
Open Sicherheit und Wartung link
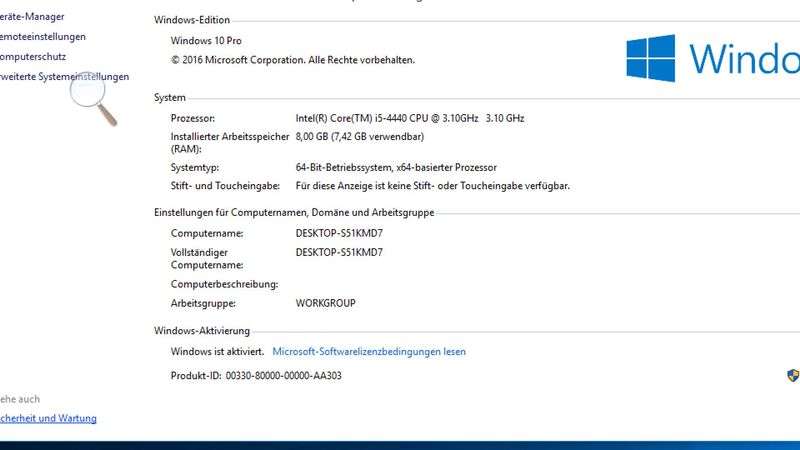(x=48, y=418)
